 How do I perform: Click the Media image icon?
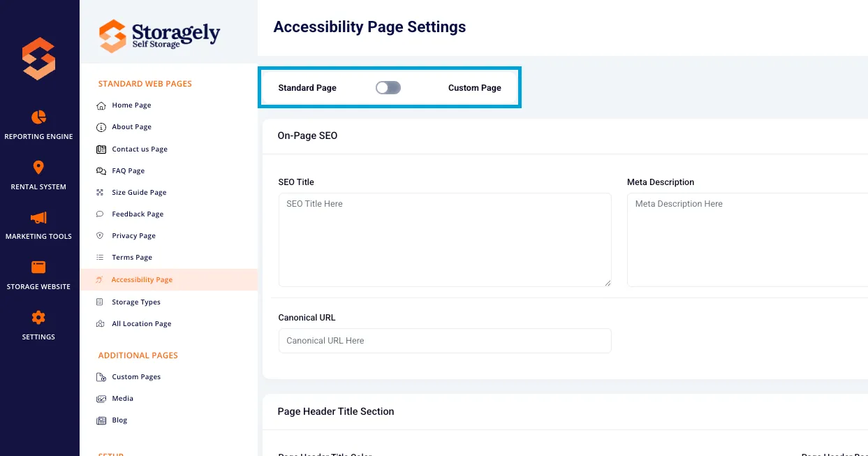[x=100, y=399]
